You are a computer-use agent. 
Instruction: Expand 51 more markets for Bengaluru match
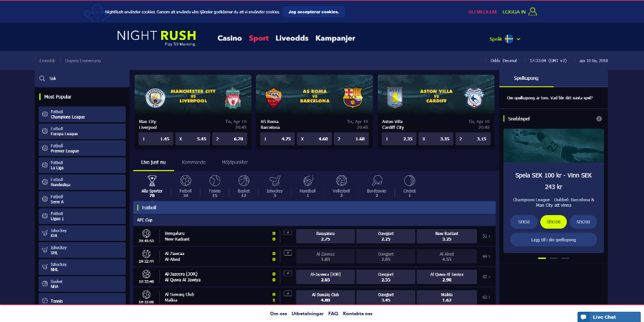486,236
